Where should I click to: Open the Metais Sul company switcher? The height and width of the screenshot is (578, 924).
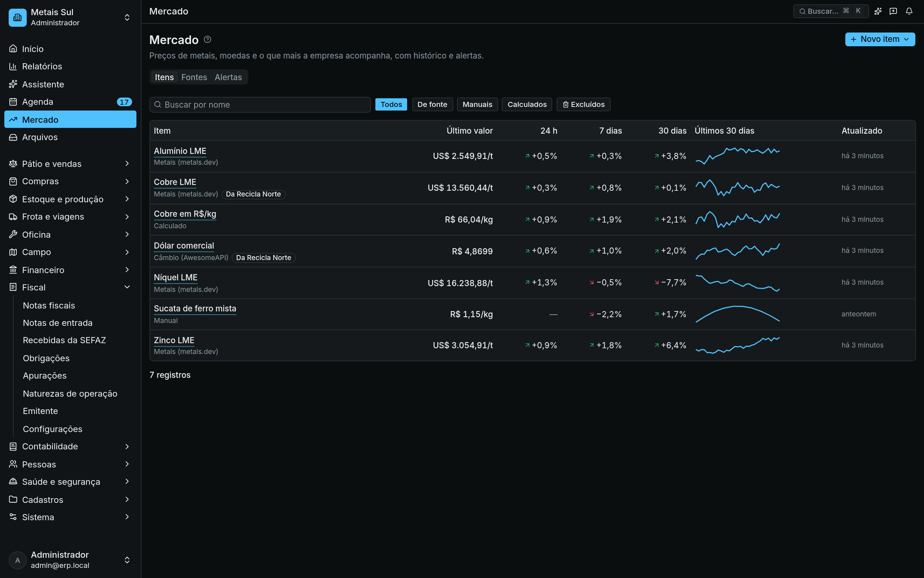(70, 18)
